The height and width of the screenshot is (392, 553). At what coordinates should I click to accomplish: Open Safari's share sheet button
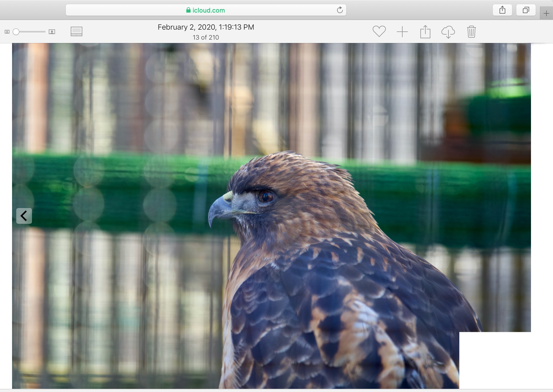[502, 10]
